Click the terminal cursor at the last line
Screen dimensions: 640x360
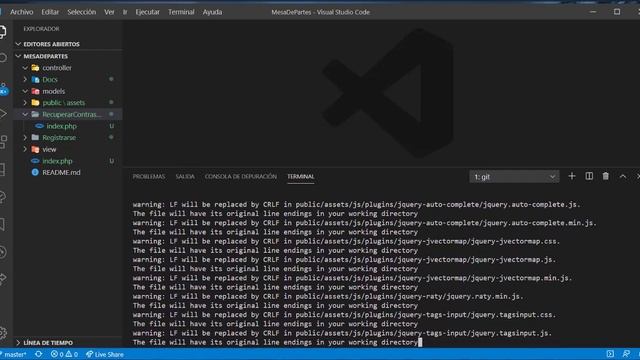[420, 342]
